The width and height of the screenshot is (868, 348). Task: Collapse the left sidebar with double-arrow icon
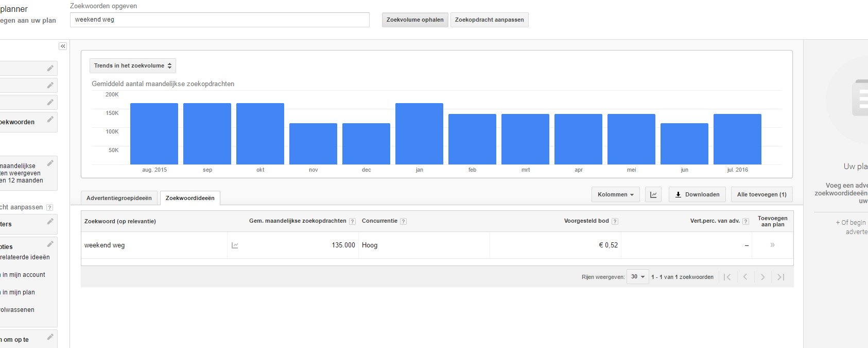coord(63,46)
